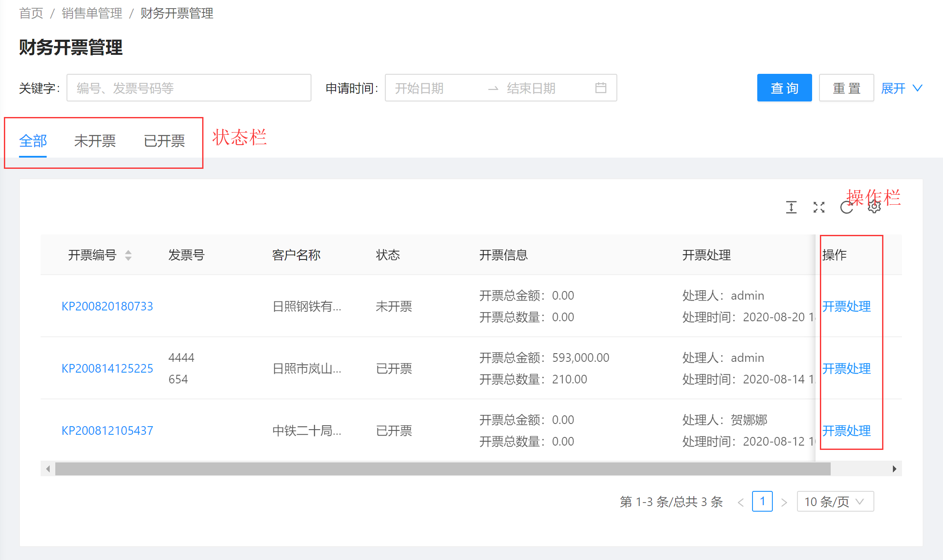Sort by 开票编号 column arrows
Screen dimensions: 943x560
(128, 255)
